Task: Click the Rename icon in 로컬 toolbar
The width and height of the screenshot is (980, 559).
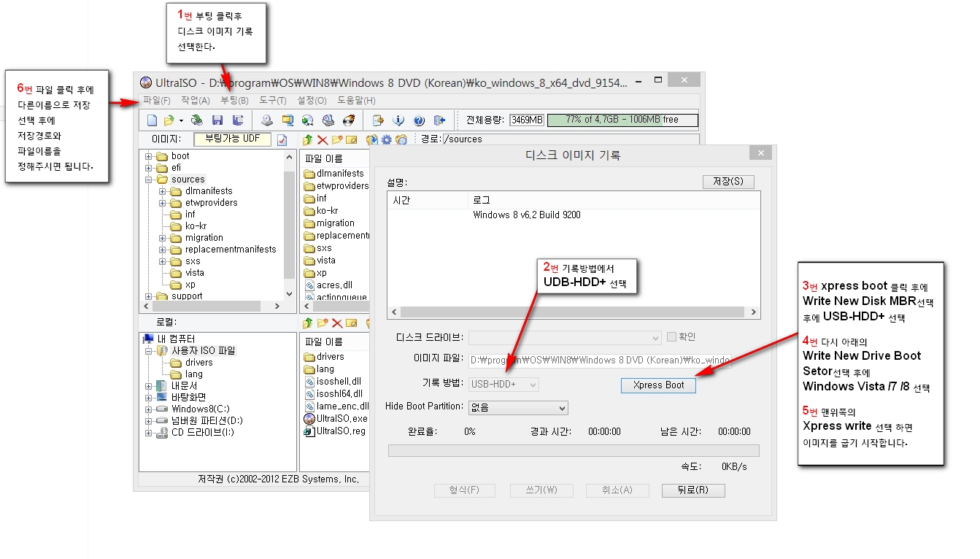Action: tap(351, 323)
